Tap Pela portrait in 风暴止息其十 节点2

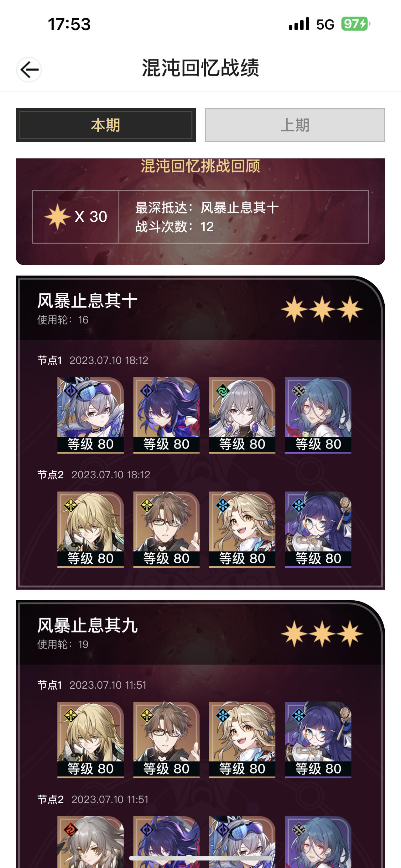click(x=318, y=529)
